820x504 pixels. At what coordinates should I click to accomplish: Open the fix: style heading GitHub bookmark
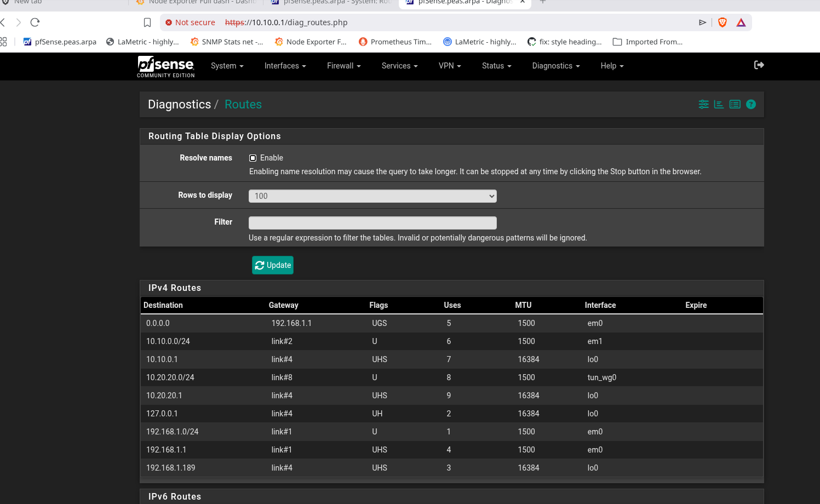click(x=565, y=42)
